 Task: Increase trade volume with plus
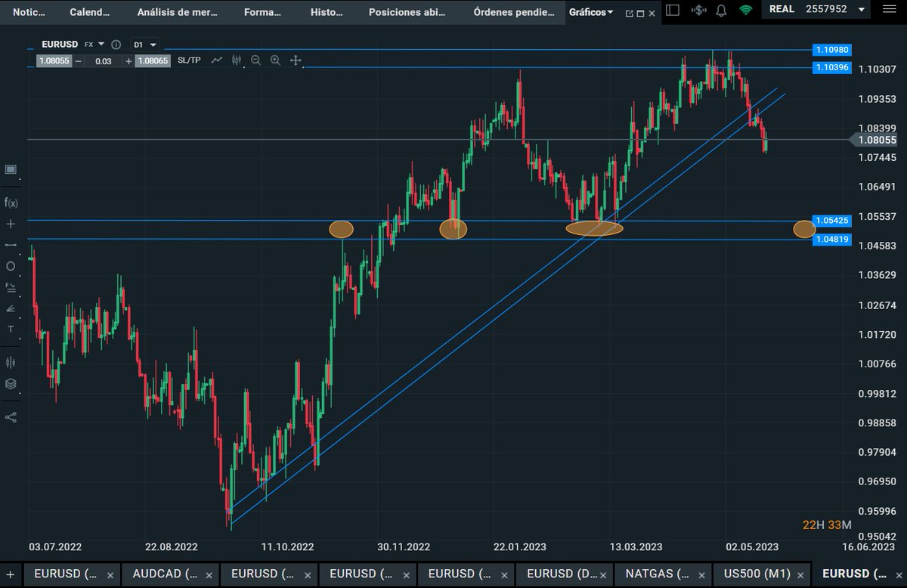point(128,60)
